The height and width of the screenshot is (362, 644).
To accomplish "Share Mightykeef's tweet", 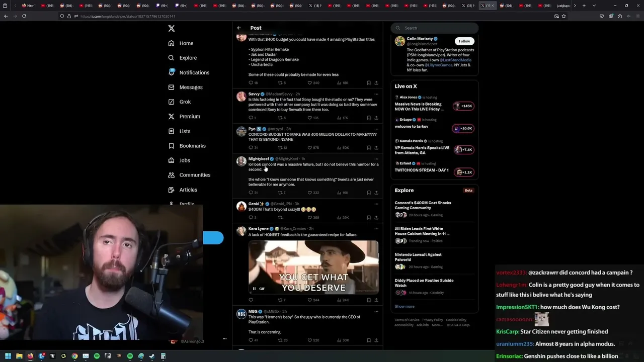I will click(x=376, y=193).
